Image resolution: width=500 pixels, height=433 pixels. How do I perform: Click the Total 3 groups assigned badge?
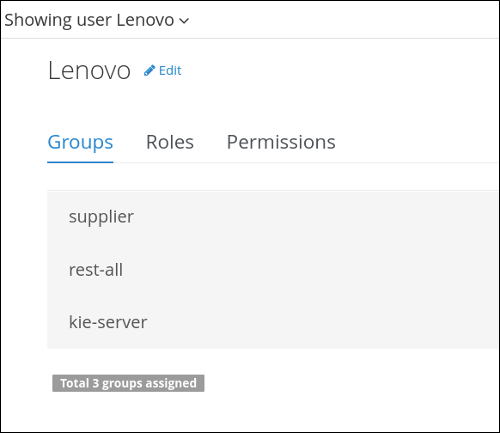(128, 383)
